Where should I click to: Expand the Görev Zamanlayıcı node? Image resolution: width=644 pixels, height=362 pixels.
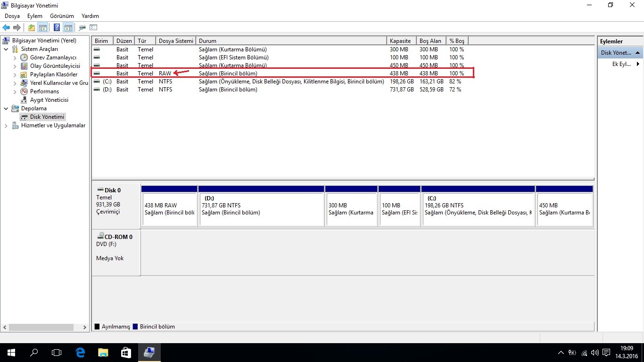(15, 58)
